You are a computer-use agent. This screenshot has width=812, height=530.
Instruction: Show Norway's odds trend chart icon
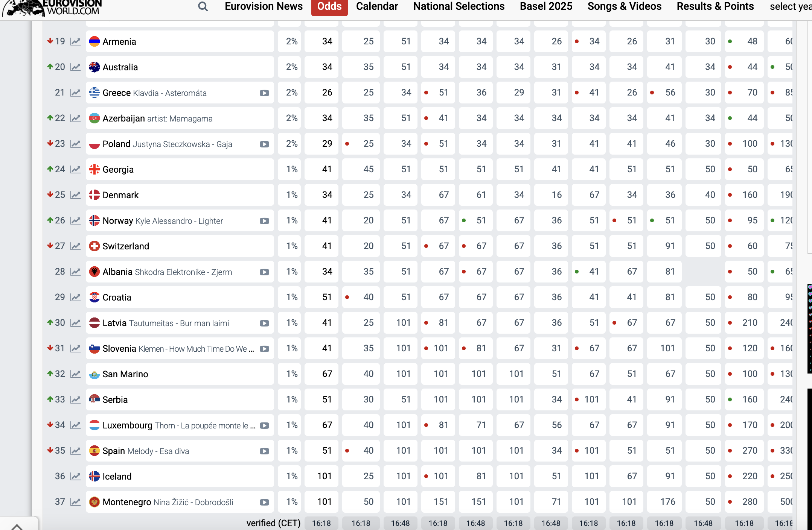[76, 220]
